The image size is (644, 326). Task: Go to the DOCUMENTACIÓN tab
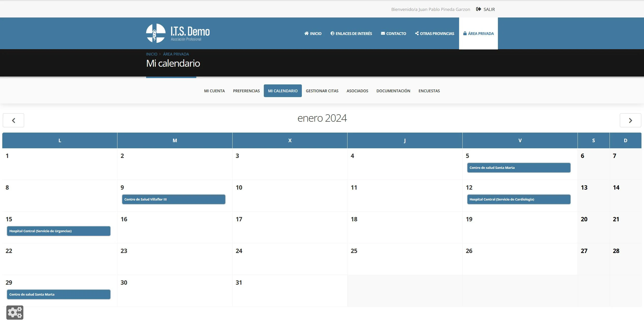tap(393, 91)
